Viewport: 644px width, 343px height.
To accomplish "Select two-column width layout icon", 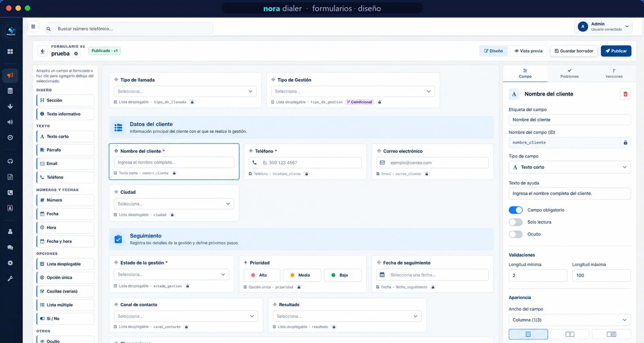I will 570,334.
